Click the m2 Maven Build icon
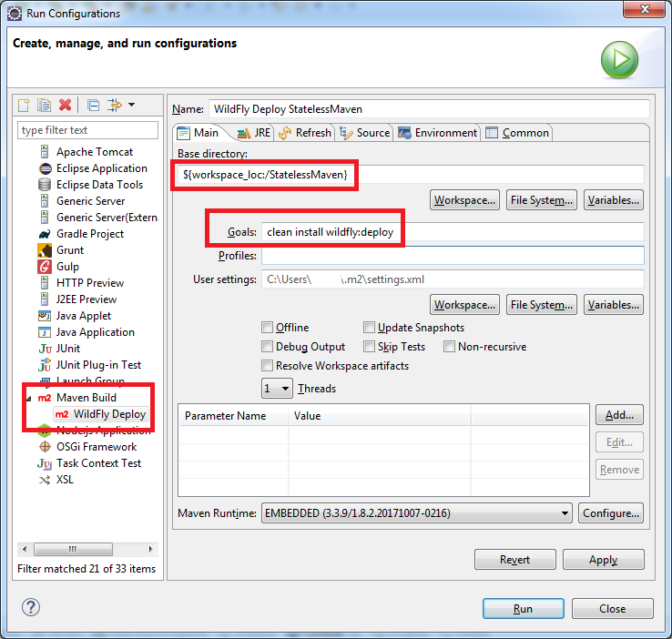The height and width of the screenshot is (639, 672). pos(45,398)
